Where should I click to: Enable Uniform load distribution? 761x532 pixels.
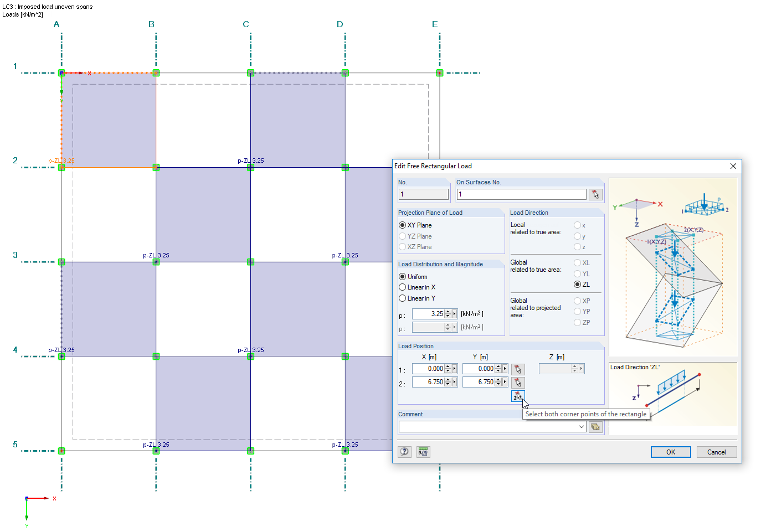403,276
